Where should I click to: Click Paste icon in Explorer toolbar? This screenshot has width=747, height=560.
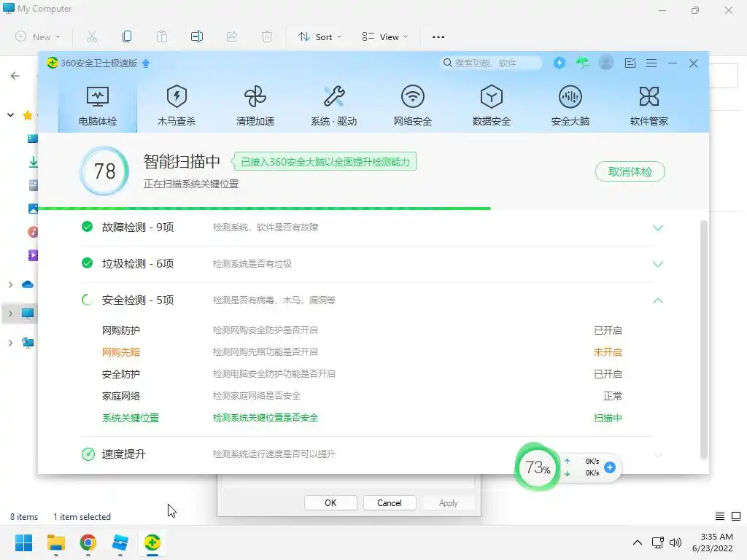[162, 36]
